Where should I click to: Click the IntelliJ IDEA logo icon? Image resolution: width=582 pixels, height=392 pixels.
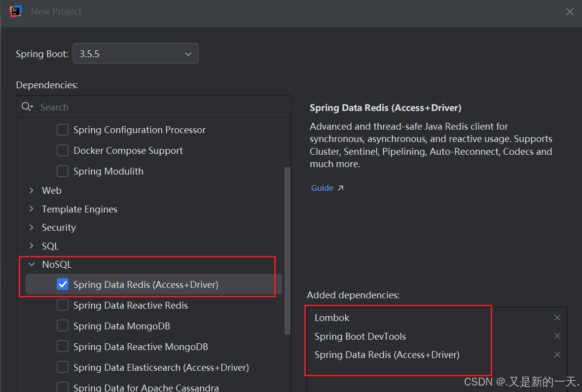coord(16,11)
